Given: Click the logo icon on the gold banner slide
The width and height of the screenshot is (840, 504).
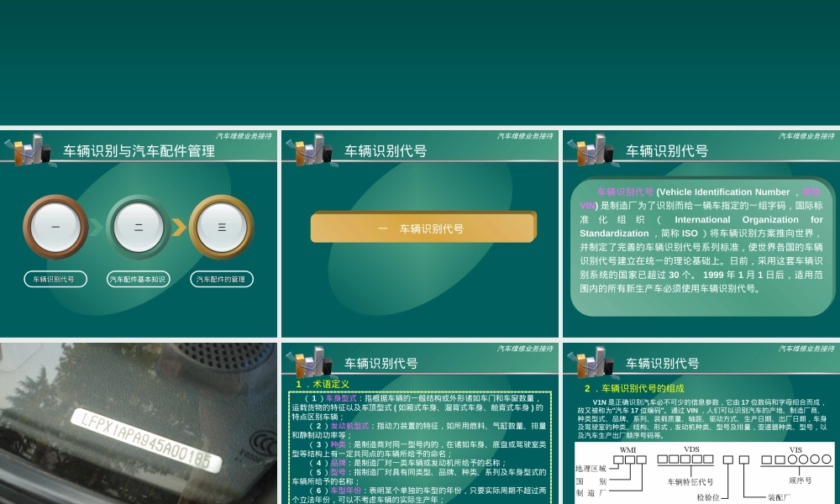Looking at the screenshot, I should (x=312, y=150).
